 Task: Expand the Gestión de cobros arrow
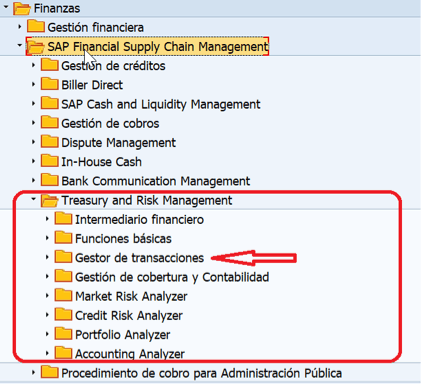(33, 123)
